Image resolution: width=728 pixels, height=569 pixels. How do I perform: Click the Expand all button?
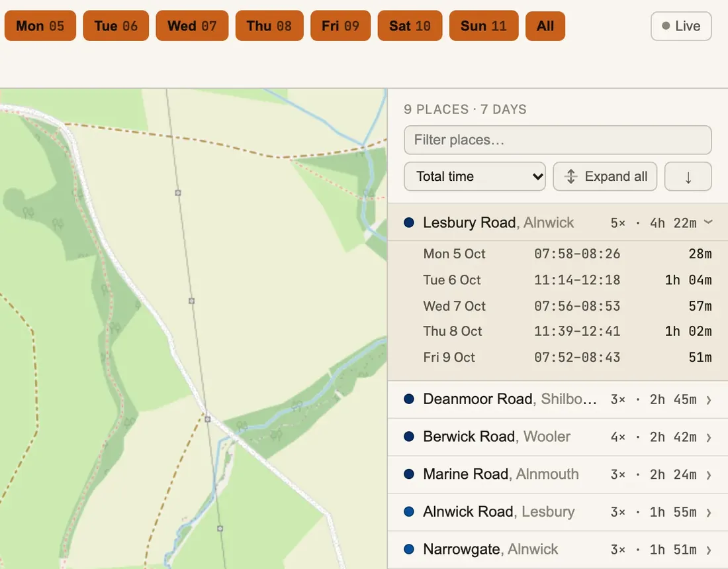605,176
